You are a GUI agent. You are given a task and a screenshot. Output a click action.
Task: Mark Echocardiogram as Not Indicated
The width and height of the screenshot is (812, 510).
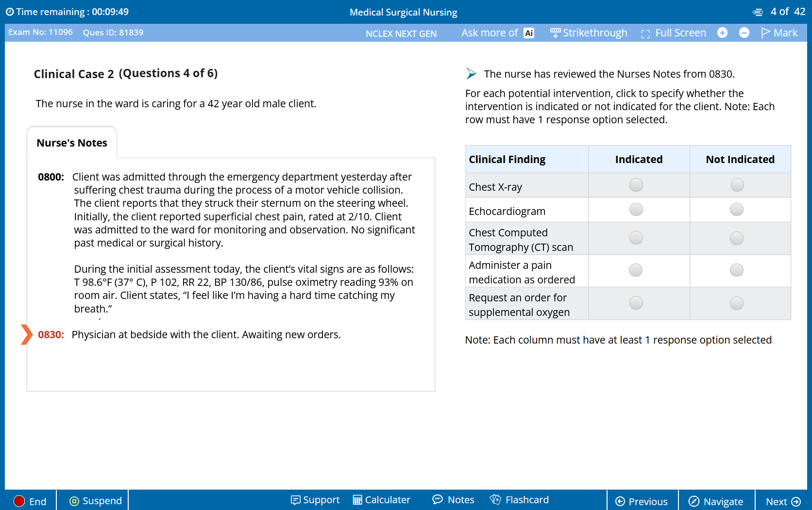(737, 209)
